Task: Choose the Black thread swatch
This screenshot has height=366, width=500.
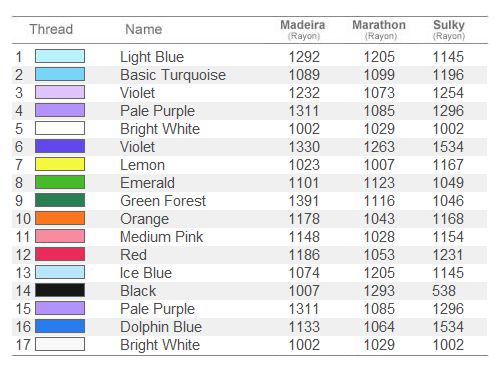Action: click(x=60, y=290)
